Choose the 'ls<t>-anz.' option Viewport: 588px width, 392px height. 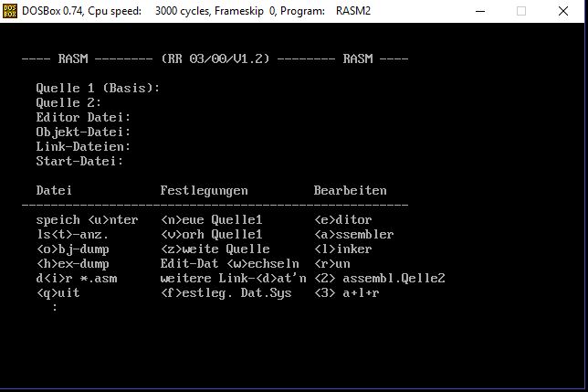coord(72,235)
